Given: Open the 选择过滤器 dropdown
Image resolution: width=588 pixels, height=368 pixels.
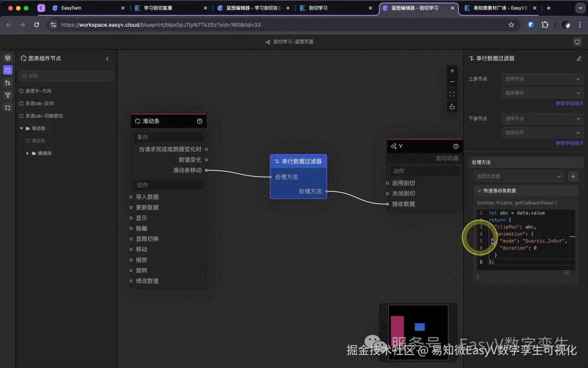Looking at the screenshot, I should pyautogui.click(x=519, y=177).
